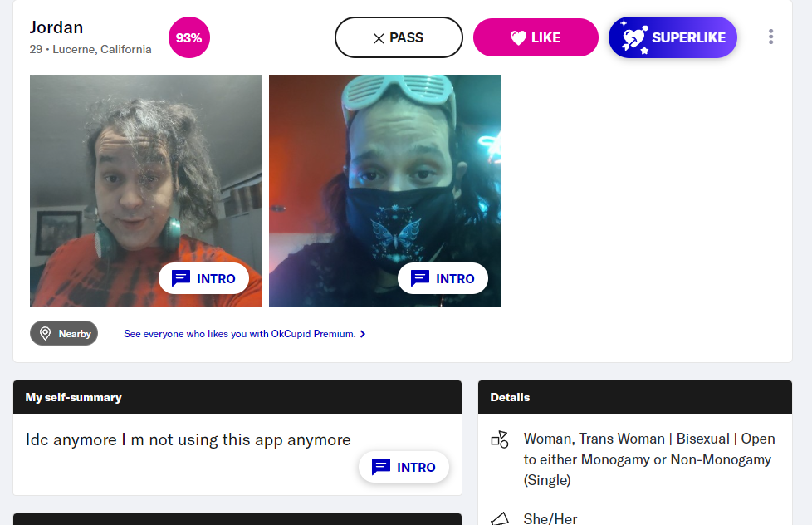Click the 93% match percentage badge
This screenshot has height=525, width=812.
click(x=189, y=37)
